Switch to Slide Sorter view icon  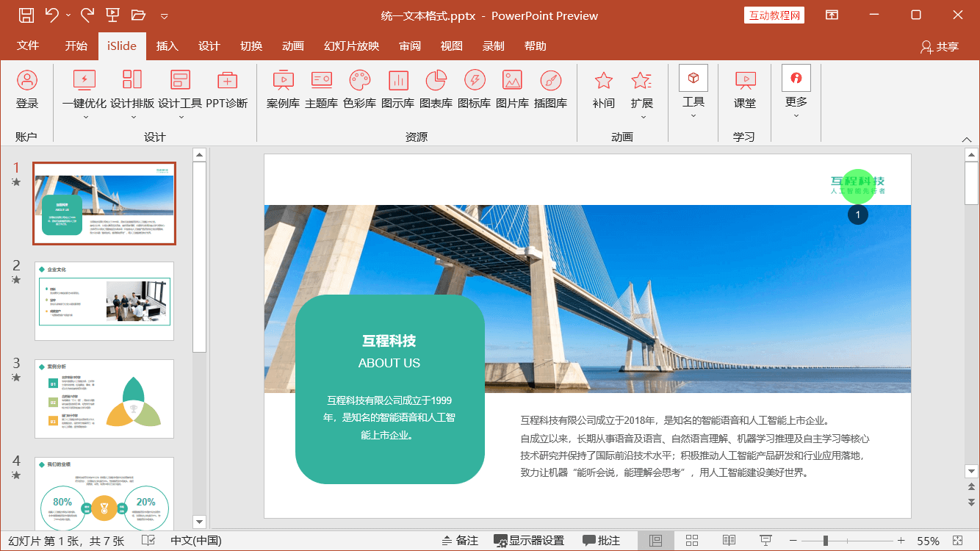[x=691, y=541]
